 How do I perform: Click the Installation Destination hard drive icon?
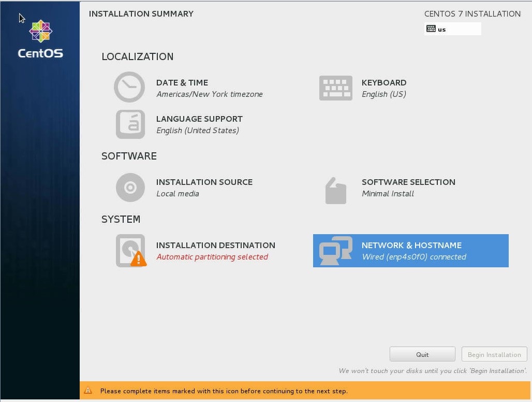[x=130, y=251]
